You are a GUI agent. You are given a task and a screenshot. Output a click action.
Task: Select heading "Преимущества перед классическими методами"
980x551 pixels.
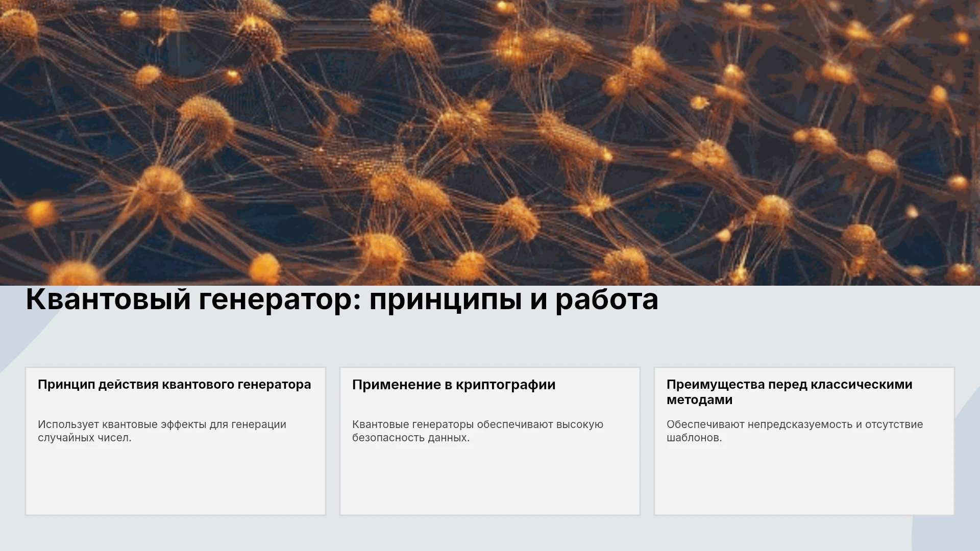coord(789,392)
